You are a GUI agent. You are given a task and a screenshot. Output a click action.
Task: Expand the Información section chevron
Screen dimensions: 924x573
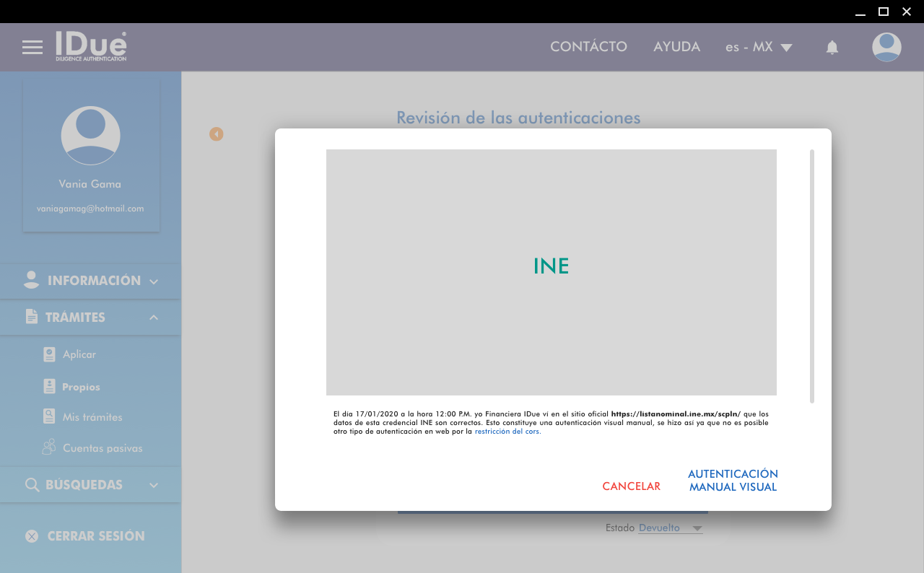[154, 281]
